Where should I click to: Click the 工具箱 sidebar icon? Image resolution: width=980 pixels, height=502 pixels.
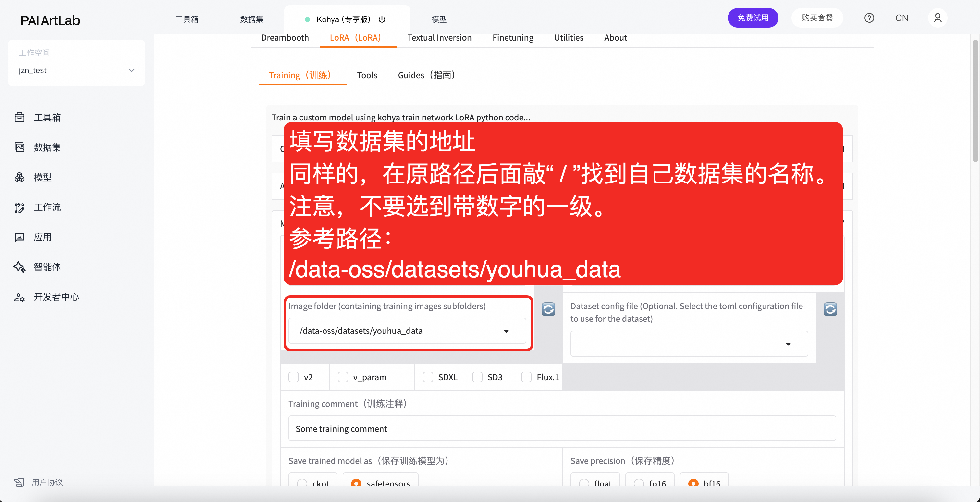pos(19,118)
